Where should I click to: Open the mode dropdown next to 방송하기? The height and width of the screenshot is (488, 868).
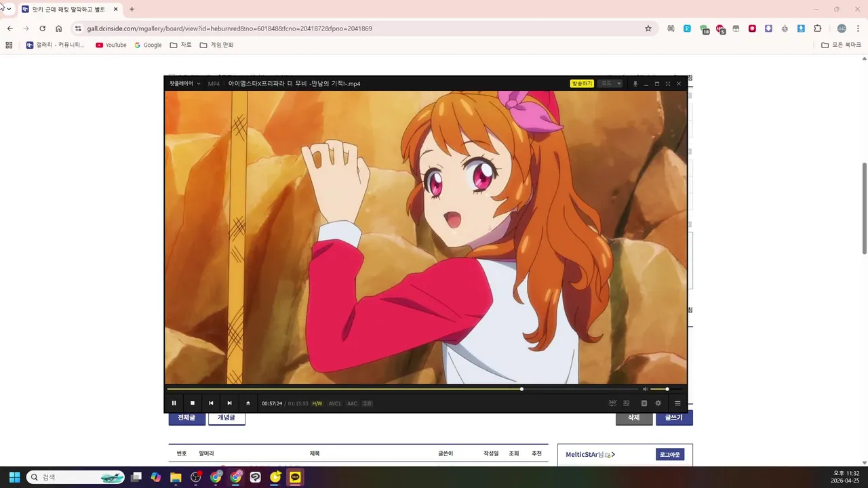tap(610, 83)
